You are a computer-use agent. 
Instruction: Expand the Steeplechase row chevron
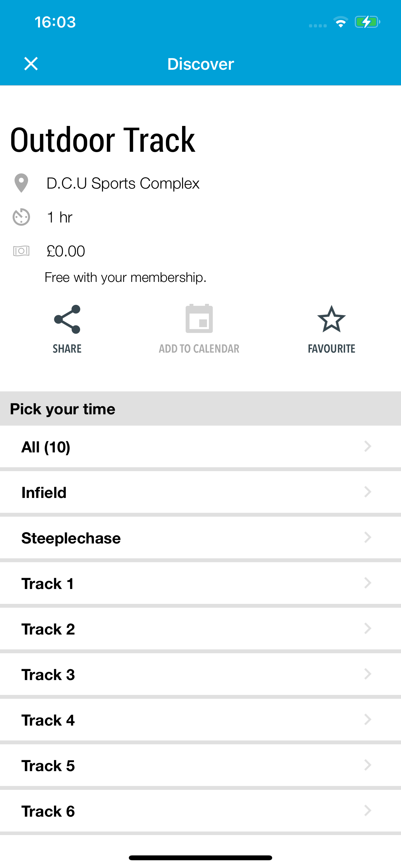[x=368, y=537]
